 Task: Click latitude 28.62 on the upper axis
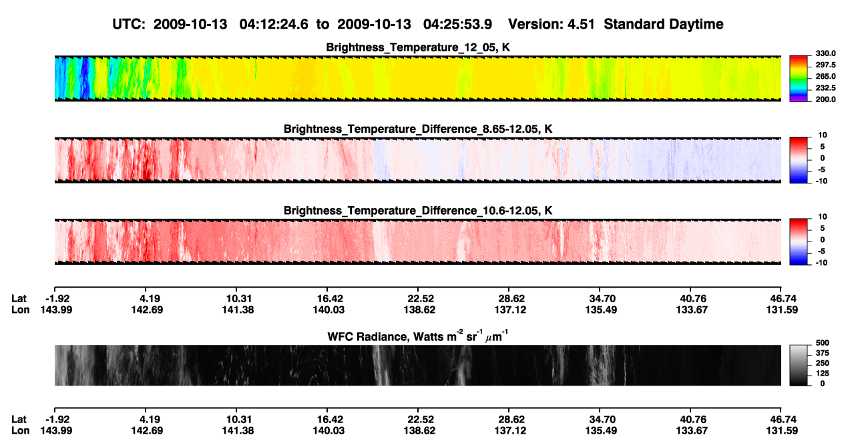(x=509, y=298)
